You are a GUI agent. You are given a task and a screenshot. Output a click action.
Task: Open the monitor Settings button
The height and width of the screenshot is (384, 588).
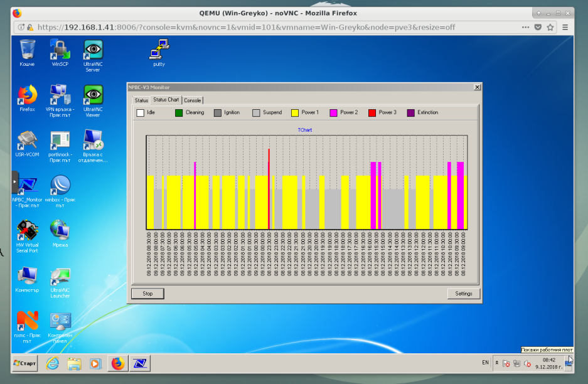click(x=464, y=294)
